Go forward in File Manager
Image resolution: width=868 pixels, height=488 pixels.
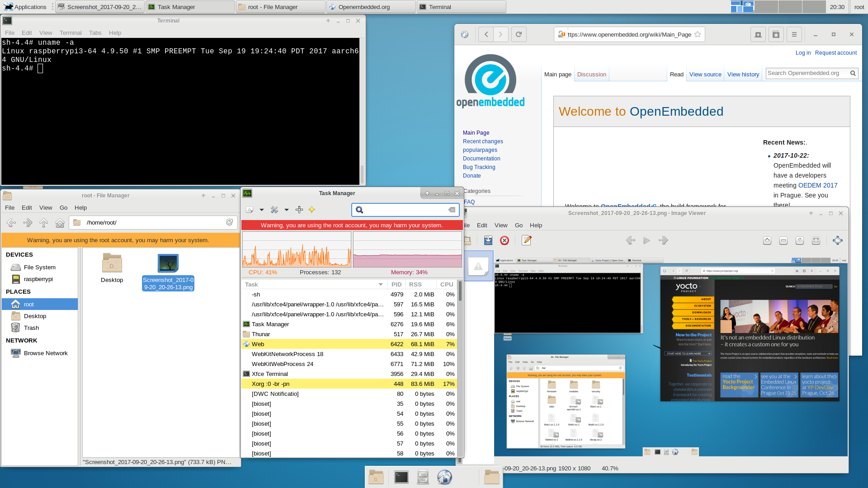click(28, 222)
